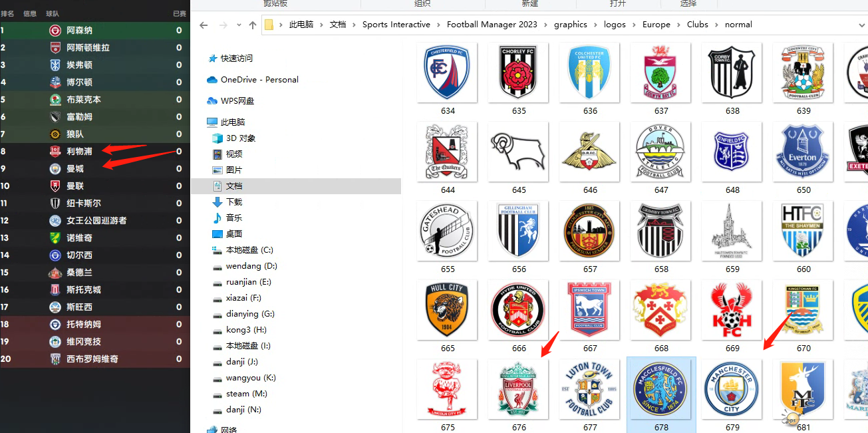Click the placeholder badge beside 利物浦
The image size is (868, 433).
click(x=55, y=152)
